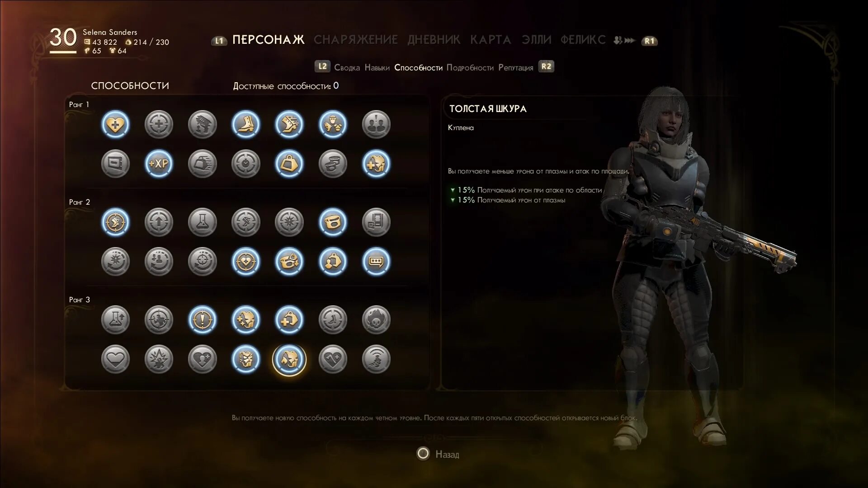This screenshot has width=868, height=488.
Task: Switch to the Дневник tab
Action: (434, 40)
